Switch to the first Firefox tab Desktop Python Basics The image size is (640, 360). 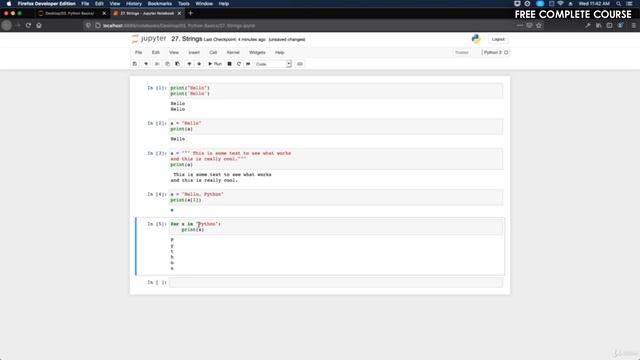70,13
